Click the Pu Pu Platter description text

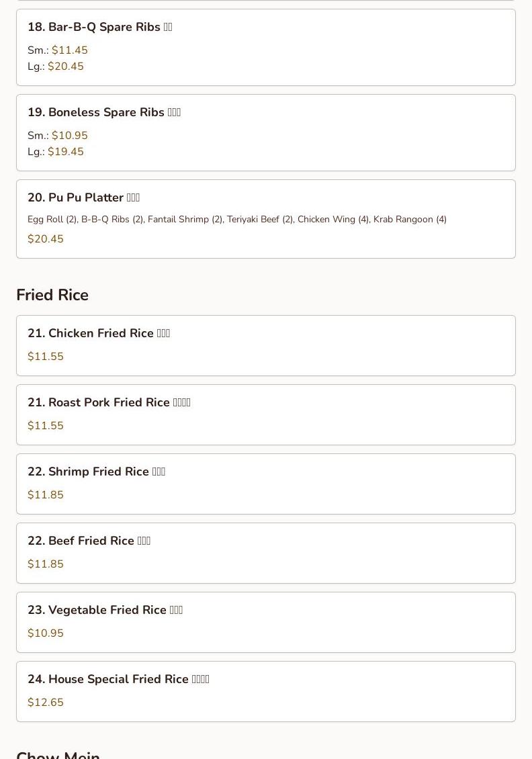[x=237, y=219]
